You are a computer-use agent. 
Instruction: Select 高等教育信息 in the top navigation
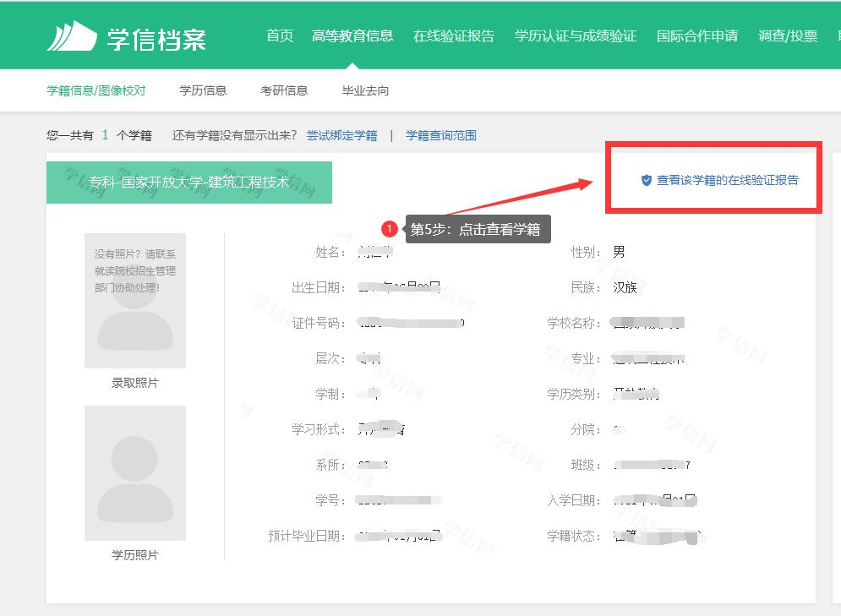[352, 36]
